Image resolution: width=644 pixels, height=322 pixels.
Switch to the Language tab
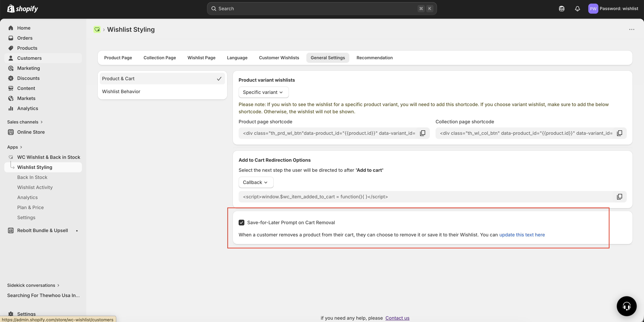[x=237, y=58]
